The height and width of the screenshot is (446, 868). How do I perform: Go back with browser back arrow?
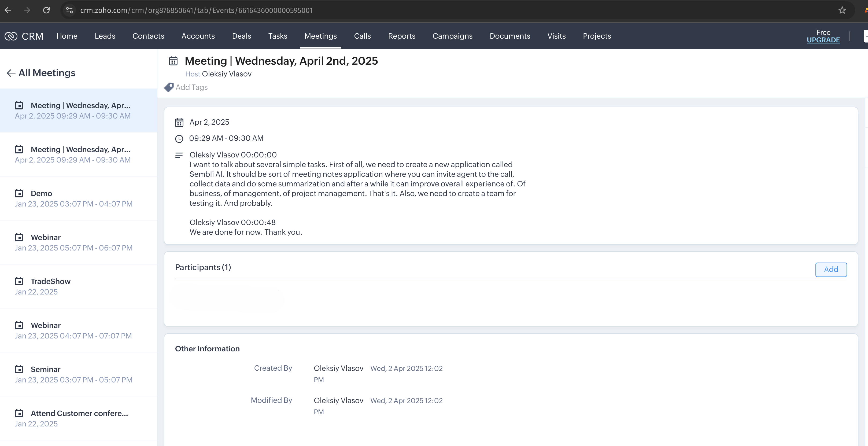pyautogui.click(x=8, y=10)
